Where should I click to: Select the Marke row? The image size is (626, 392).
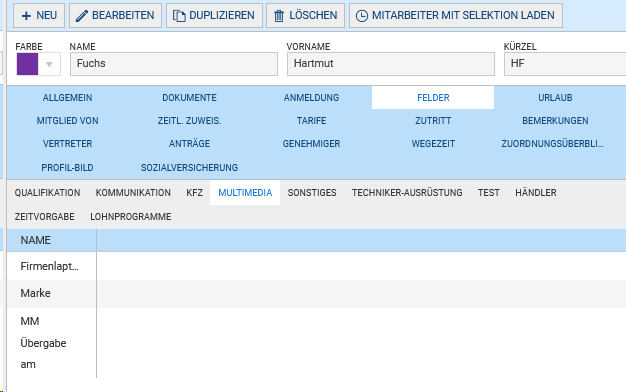[x=317, y=293]
